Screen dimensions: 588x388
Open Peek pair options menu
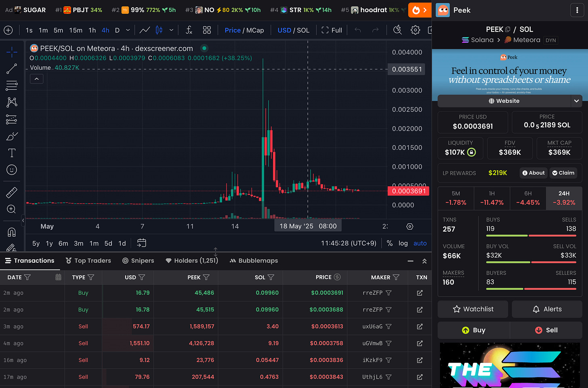(577, 11)
